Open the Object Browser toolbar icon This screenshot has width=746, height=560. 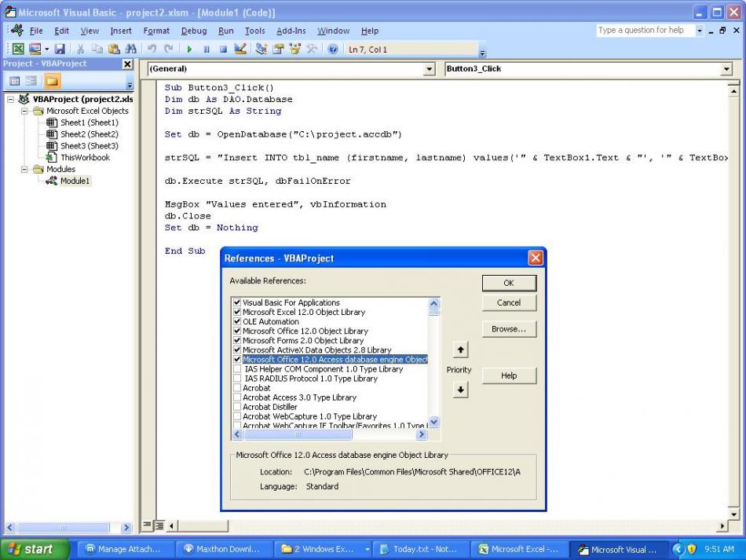tap(295, 49)
